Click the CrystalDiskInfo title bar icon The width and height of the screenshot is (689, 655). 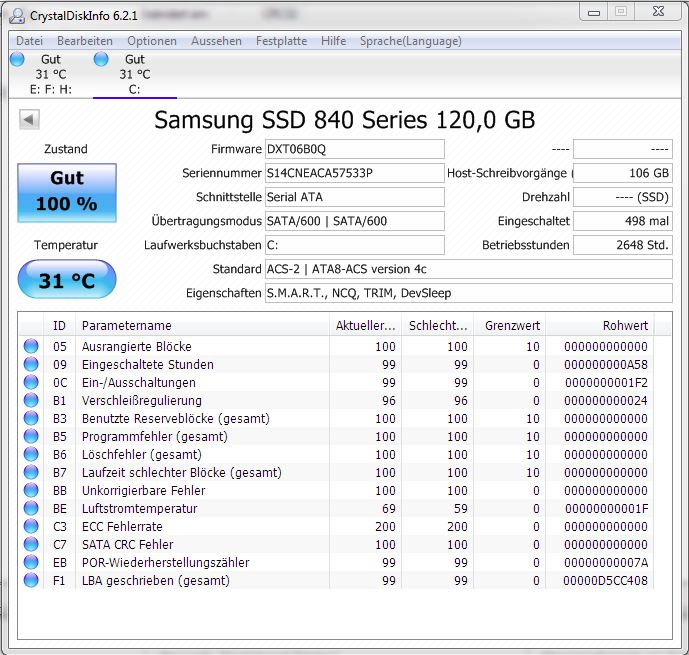(x=18, y=15)
